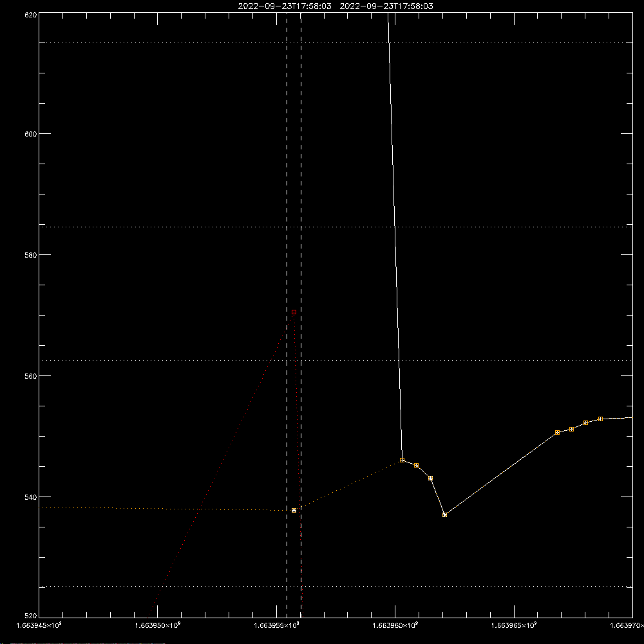Click the x-axis label 1.663955×10⁹

[277, 625]
